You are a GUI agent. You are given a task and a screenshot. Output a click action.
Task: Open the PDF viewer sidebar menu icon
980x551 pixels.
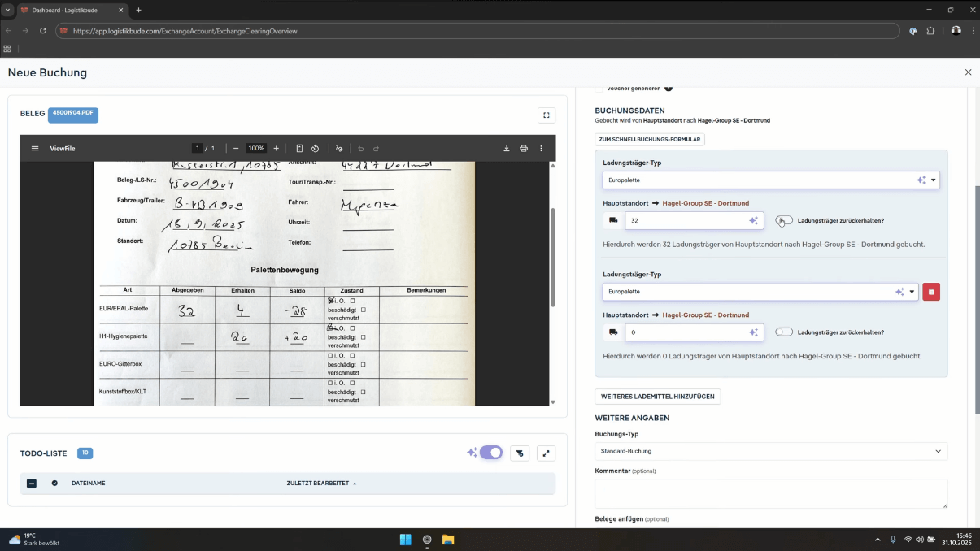click(35, 149)
